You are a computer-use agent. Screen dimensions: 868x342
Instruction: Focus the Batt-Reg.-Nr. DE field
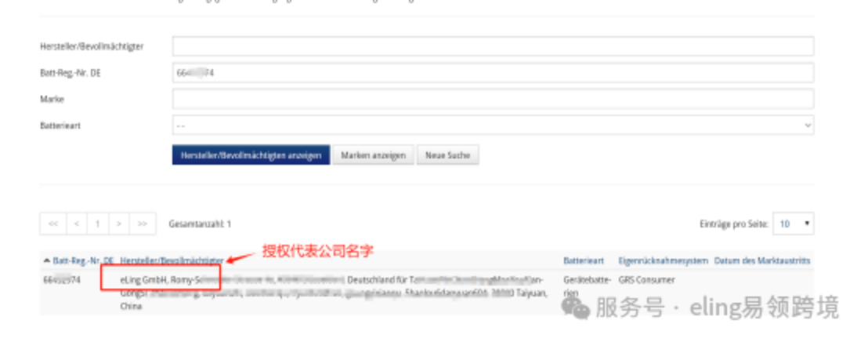(x=493, y=73)
